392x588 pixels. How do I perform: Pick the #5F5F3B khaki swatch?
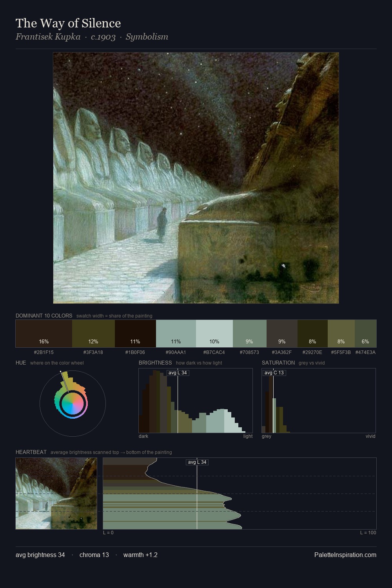[341, 334]
